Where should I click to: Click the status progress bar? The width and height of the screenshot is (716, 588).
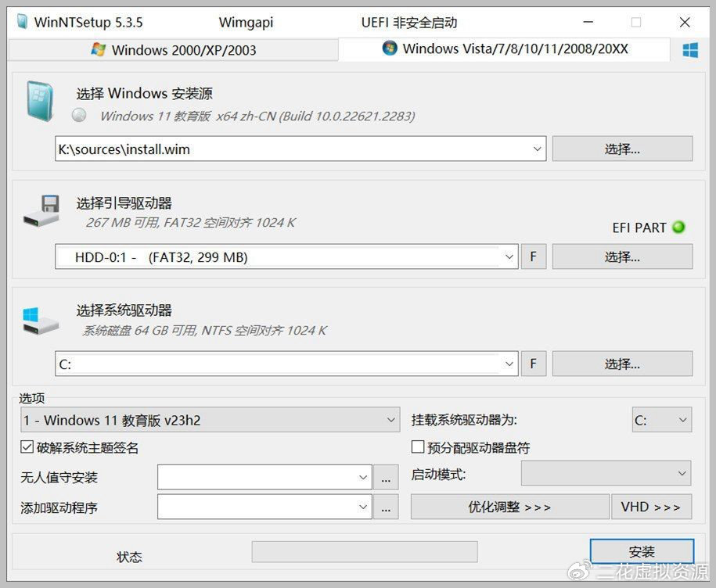click(364, 552)
